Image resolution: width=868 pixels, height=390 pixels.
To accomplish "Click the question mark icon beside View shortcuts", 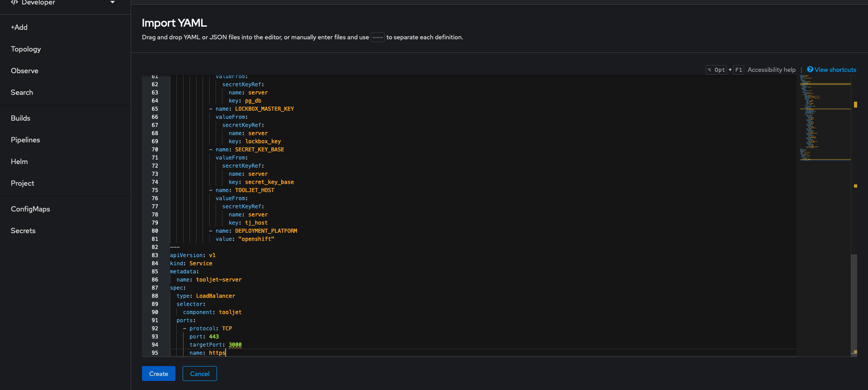I will click(x=810, y=70).
